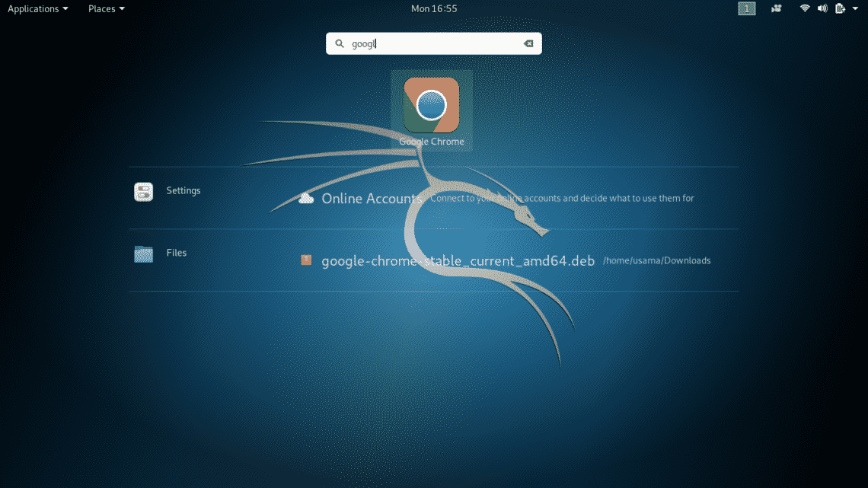Click the Wi-Fi icon in top bar
868x488 pixels.
(805, 9)
